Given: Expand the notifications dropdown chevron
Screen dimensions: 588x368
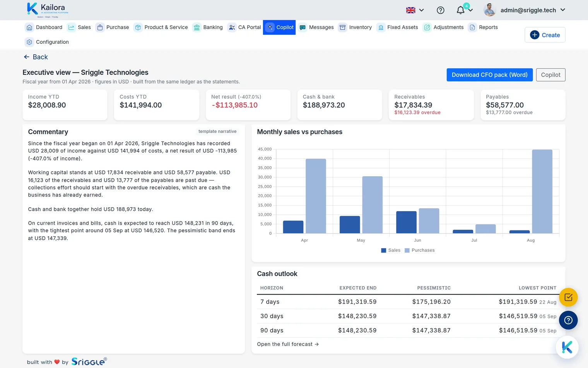Looking at the screenshot, I should [x=470, y=10].
